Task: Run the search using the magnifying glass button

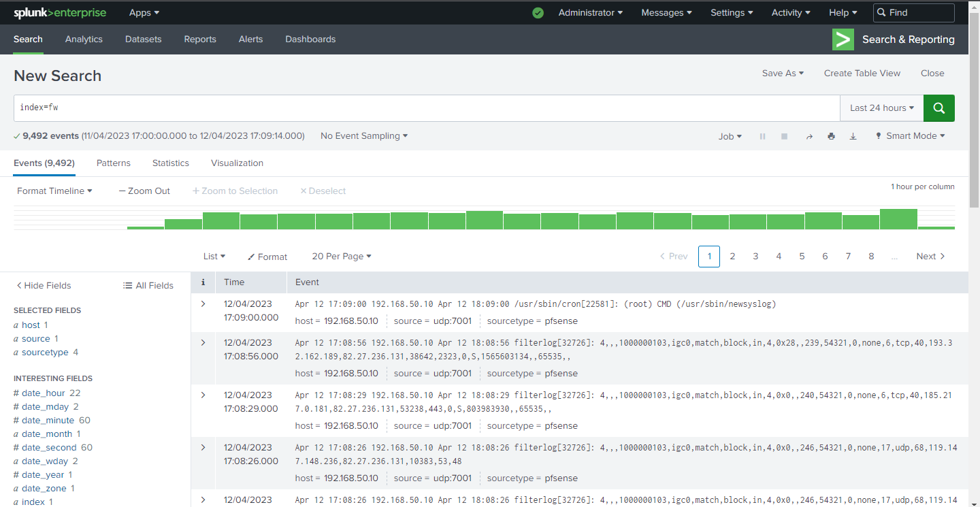Action: [938, 108]
